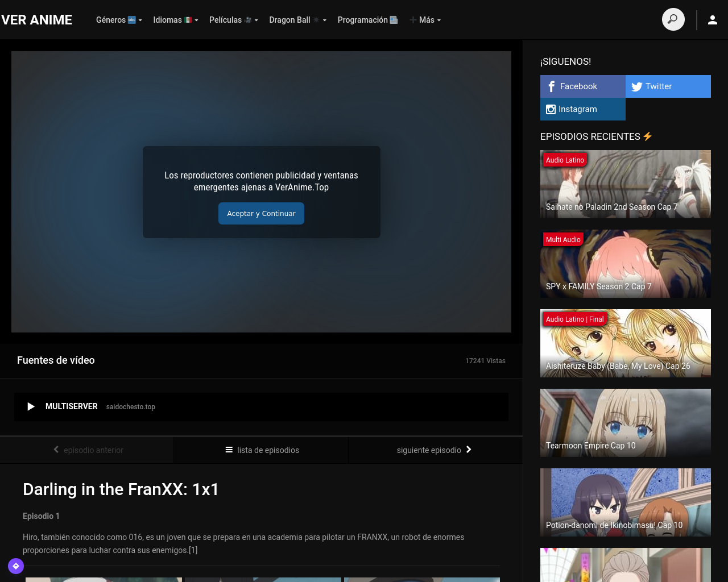Open Tearmoon Empire Cap 10 thumbnail
728x582 pixels.
tap(626, 423)
